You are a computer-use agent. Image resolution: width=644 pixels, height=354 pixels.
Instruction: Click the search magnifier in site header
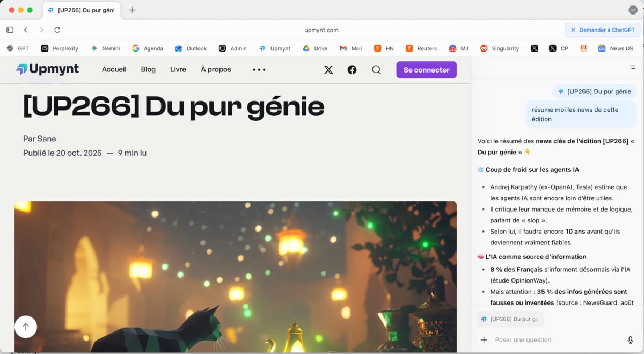pos(376,70)
